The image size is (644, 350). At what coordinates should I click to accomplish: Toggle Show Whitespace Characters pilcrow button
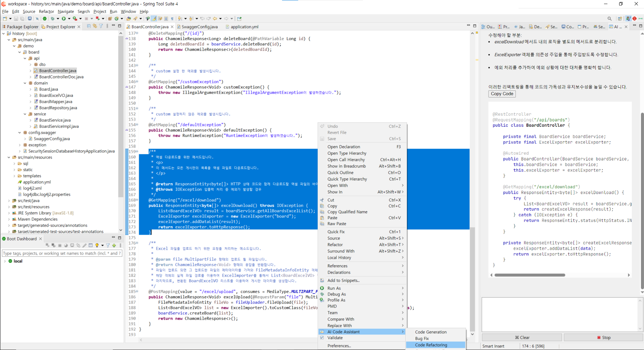tap(172, 19)
